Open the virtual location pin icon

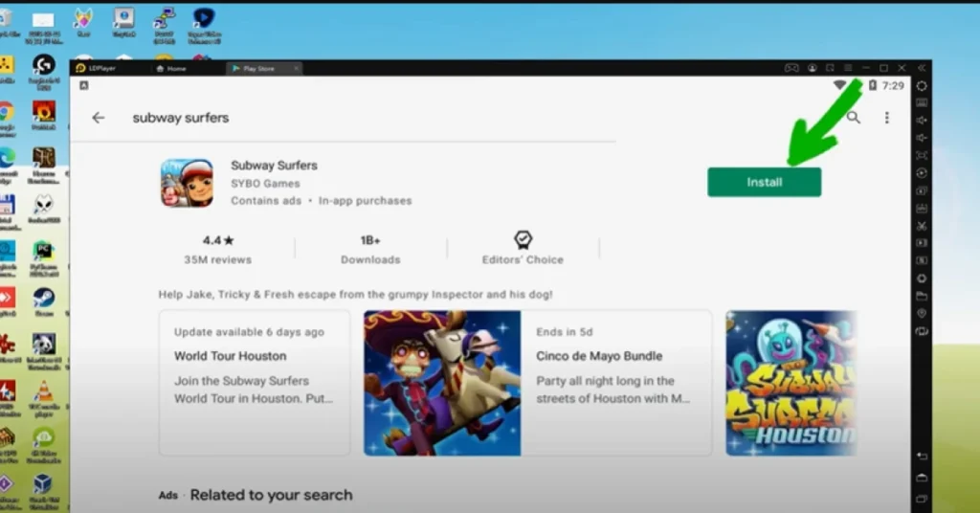click(x=922, y=313)
